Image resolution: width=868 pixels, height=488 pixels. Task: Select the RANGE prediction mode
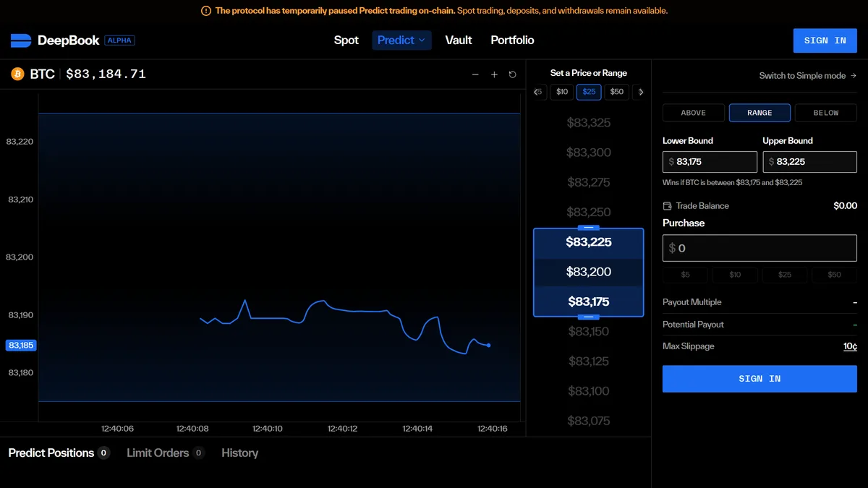coord(759,113)
